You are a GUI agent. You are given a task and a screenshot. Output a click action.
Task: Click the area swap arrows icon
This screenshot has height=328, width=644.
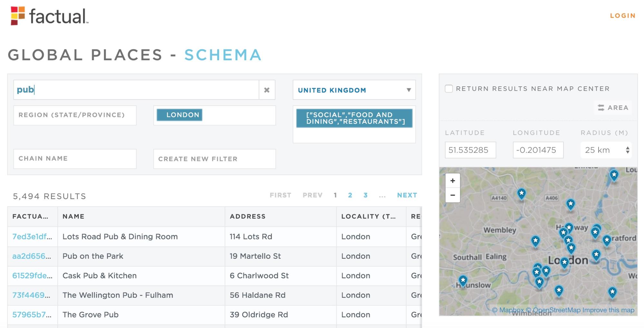(601, 108)
